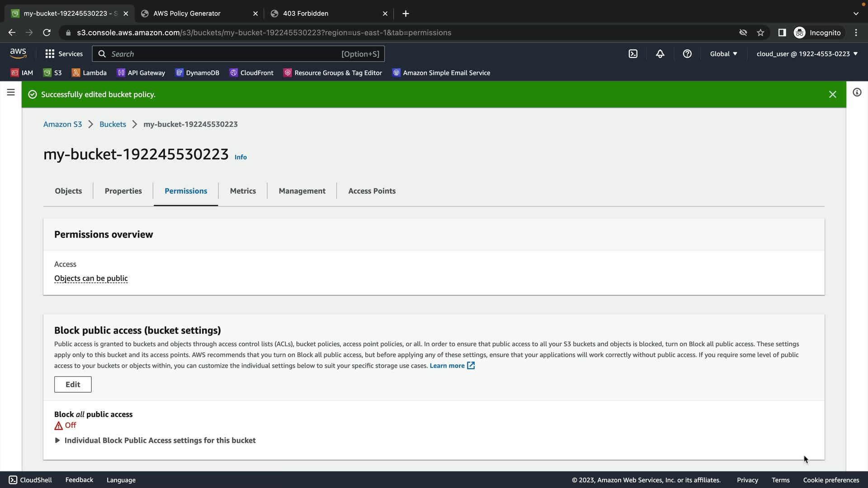Image resolution: width=868 pixels, height=488 pixels.
Task: Switch to the Properties tab
Action: click(x=123, y=191)
